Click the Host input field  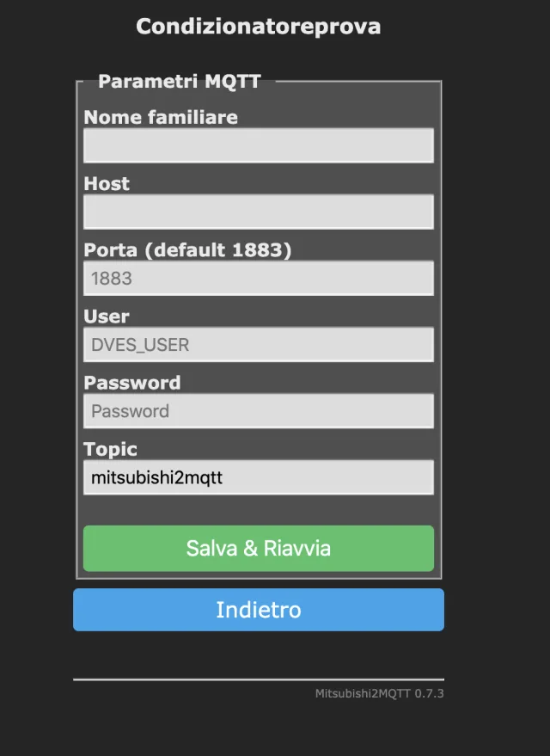point(258,212)
